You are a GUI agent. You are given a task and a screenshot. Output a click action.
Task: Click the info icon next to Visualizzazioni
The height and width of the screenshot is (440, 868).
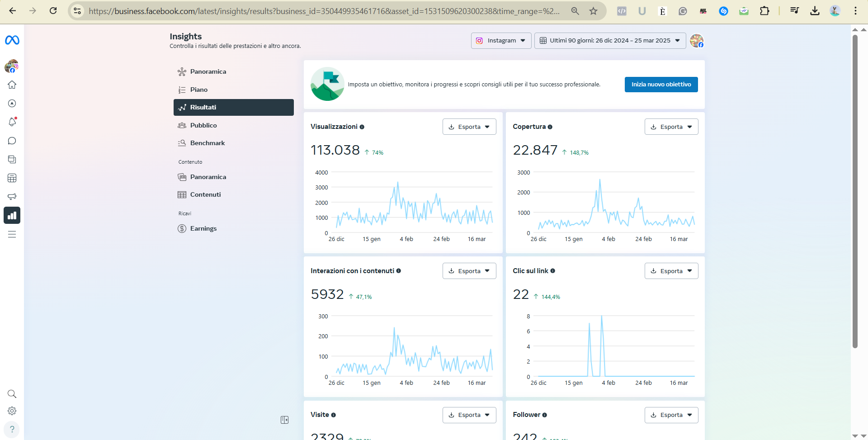coord(362,127)
